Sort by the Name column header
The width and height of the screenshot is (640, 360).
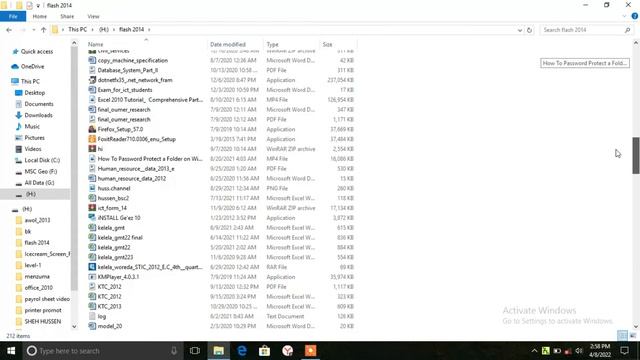pos(96,44)
